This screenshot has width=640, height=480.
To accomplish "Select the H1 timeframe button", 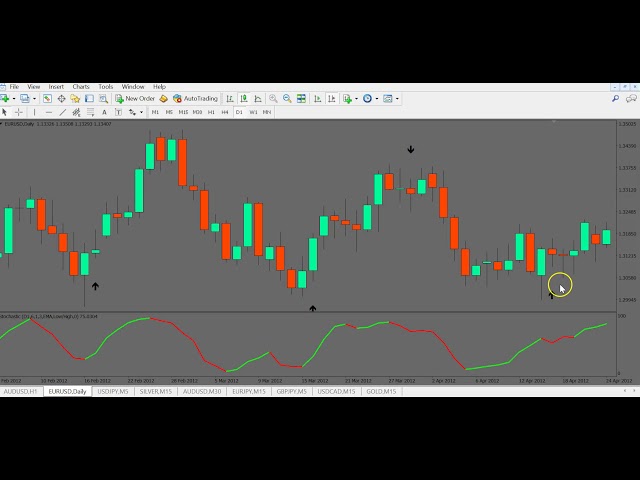I will click(x=211, y=112).
